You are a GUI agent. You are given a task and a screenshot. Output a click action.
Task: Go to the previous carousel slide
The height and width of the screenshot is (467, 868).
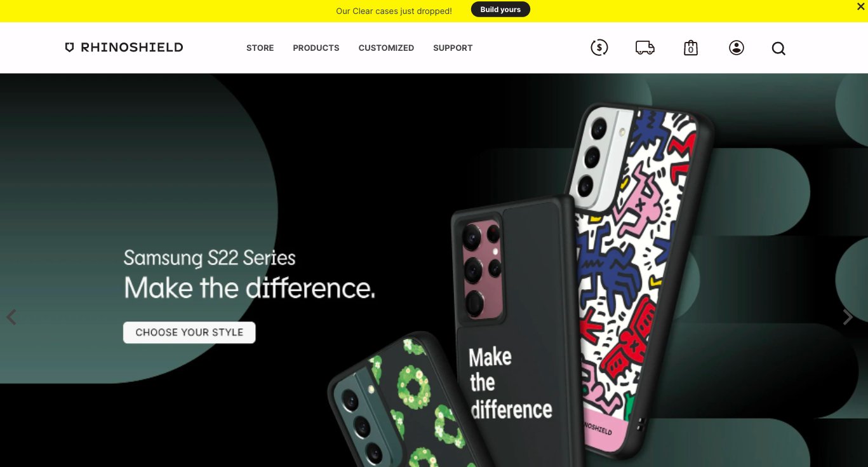tap(11, 317)
